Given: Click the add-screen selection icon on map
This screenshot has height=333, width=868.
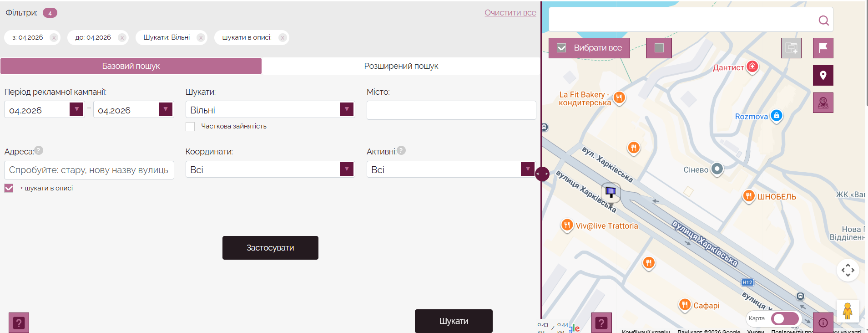Looking at the screenshot, I should [x=791, y=48].
